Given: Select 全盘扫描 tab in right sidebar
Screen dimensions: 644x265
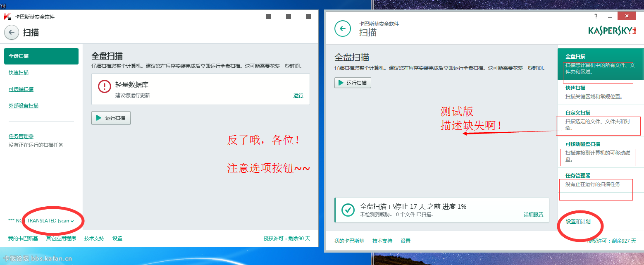Looking at the screenshot, I should pyautogui.click(x=601, y=64).
